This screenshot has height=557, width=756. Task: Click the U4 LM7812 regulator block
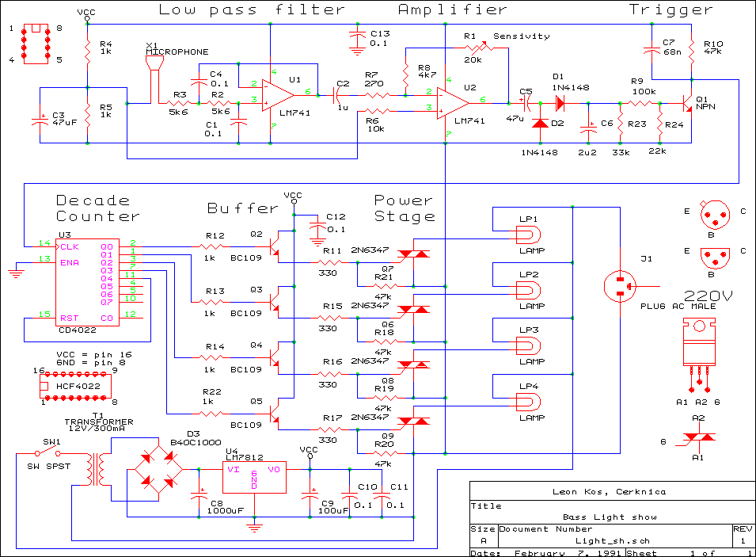pyautogui.click(x=254, y=477)
